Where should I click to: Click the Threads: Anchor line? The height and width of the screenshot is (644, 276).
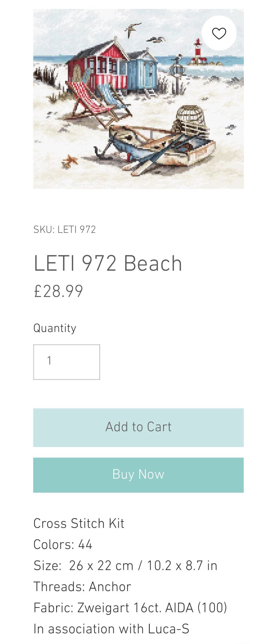coord(82,587)
